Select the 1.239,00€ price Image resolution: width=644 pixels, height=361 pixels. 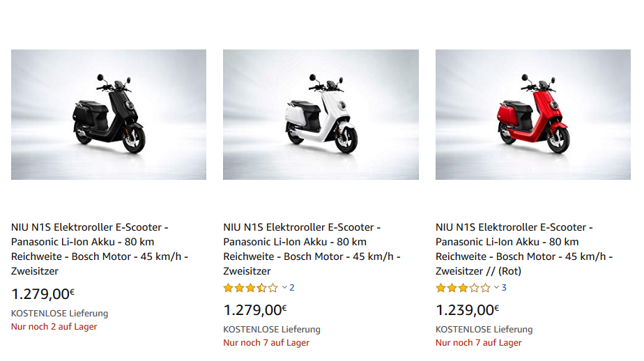pos(468,310)
